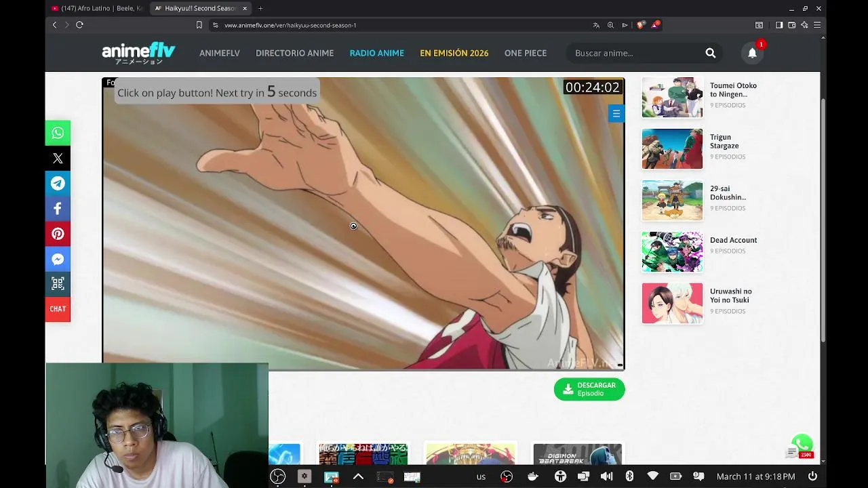Open OBS Studio from the taskbar

(x=278, y=476)
